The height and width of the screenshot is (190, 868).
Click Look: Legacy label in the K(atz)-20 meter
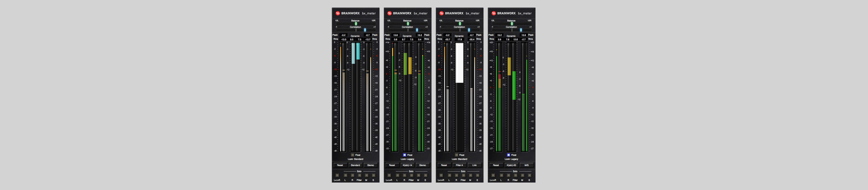(512, 159)
